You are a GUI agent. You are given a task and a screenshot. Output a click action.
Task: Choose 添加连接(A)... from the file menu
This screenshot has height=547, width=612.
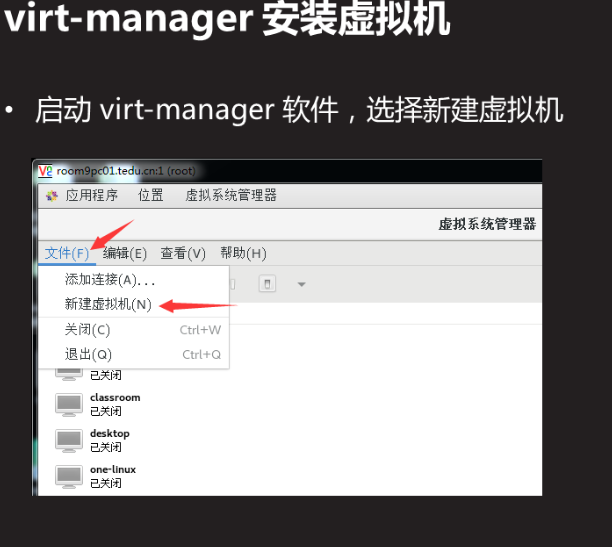point(110,280)
